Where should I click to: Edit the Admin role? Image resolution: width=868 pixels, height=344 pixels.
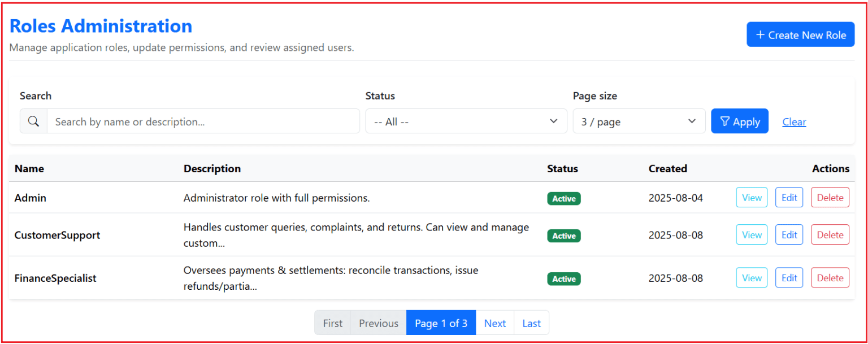[789, 198]
